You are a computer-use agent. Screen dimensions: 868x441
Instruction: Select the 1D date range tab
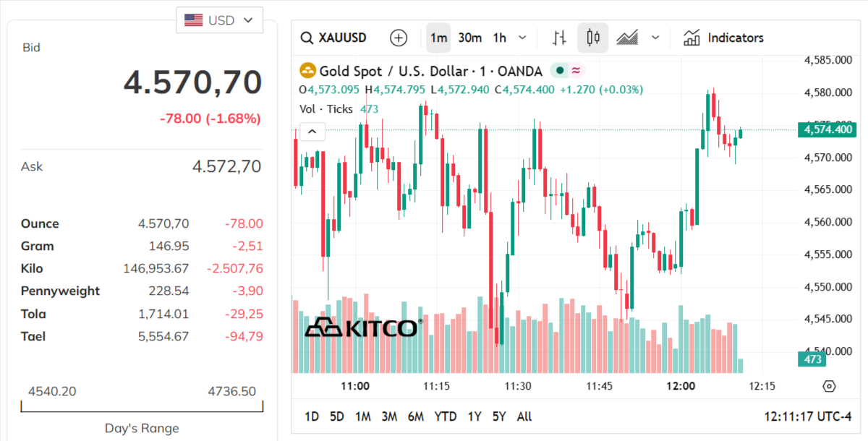point(312,416)
